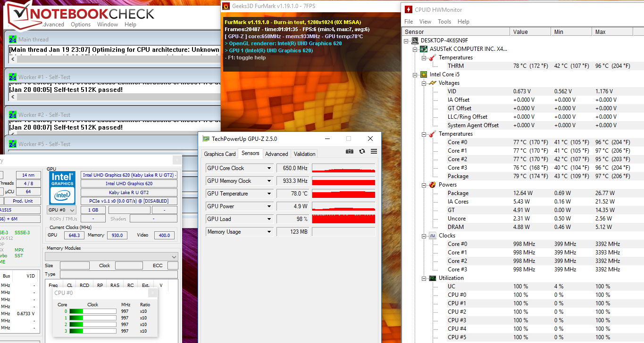The height and width of the screenshot is (343, 644).
Task: Click the core 3 clock bar in CPU #0 popup
Action: [93, 331]
